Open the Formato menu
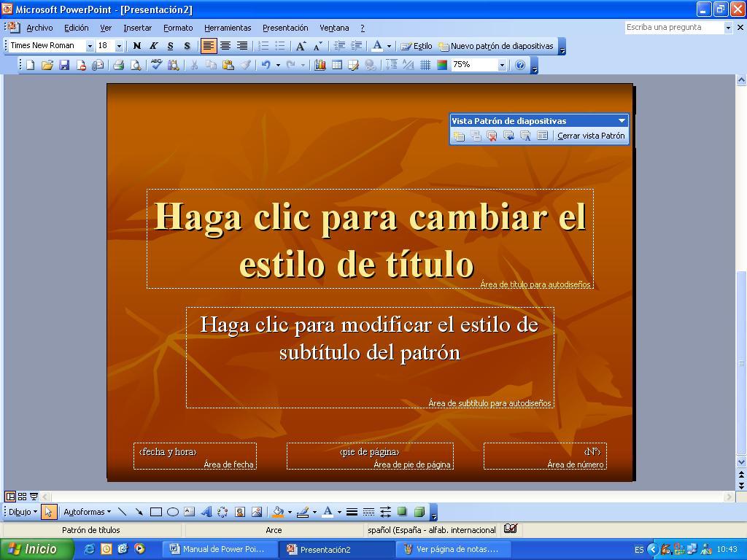747x560 pixels. pyautogui.click(x=178, y=28)
